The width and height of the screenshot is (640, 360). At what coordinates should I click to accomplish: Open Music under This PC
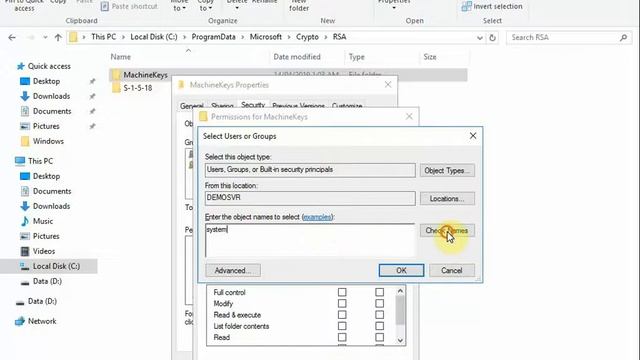(43, 221)
